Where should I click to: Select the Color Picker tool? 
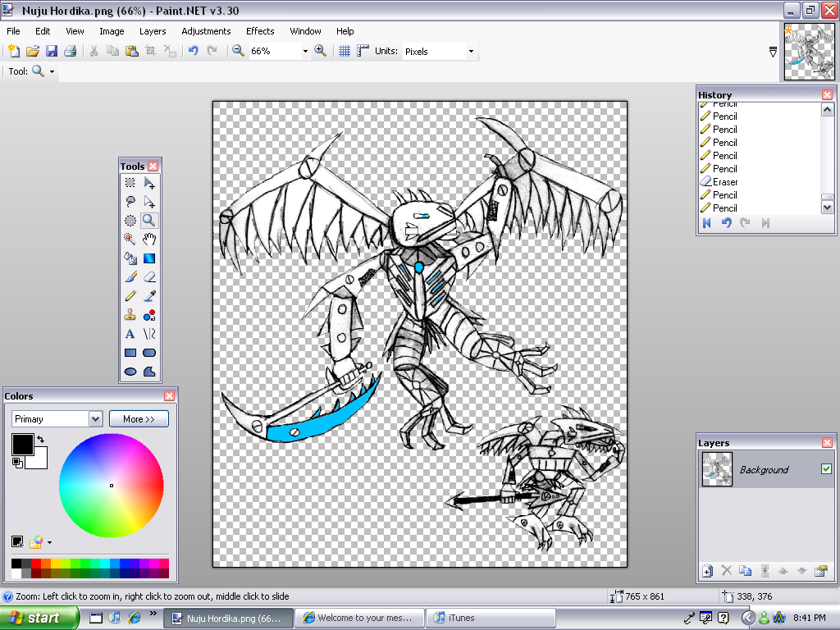tap(149, 296)
